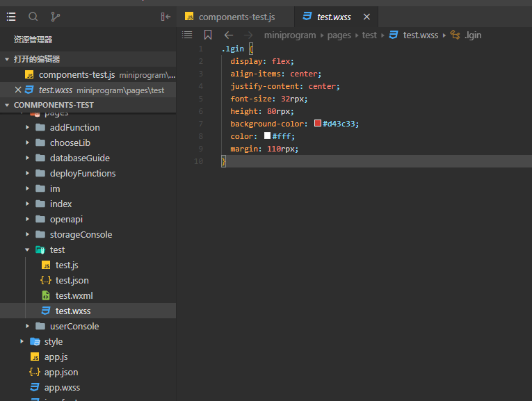This screenshot has height=401, width=532.
Task: Click the test.wxml file icon
Action: click(46, 295)
